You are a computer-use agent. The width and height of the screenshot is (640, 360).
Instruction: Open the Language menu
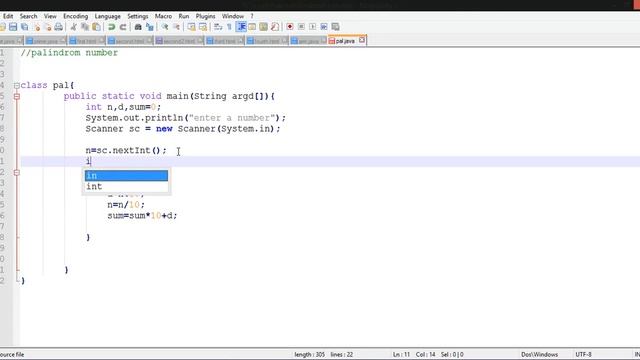[108, 16]
